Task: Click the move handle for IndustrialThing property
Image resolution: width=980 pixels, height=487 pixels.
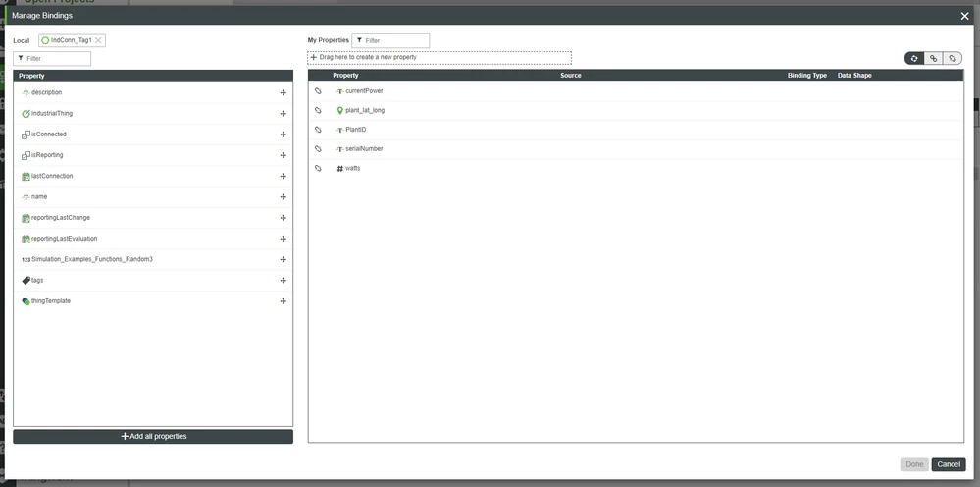Action: click(284, 114)
